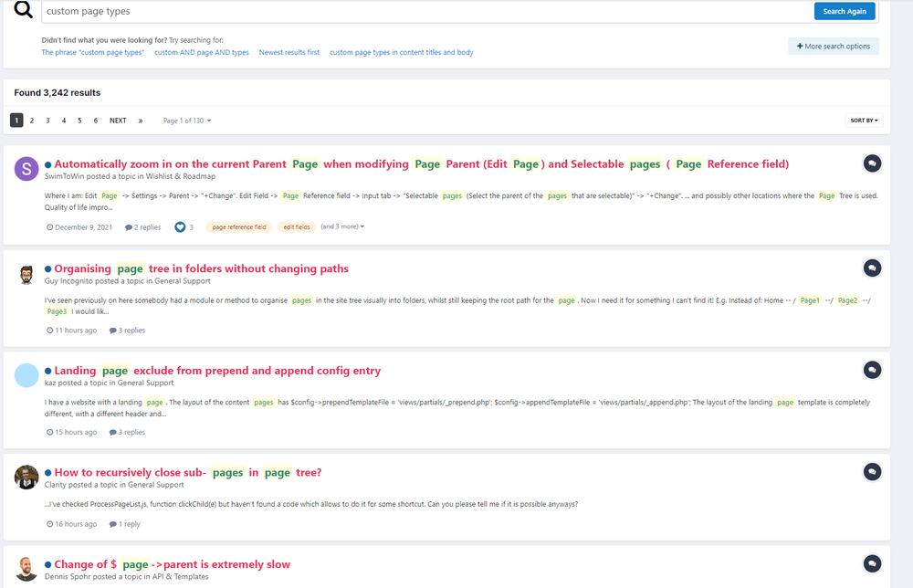Image resolution: width=913 pixels, height=588 pixels.
Task: Expand More search options
Action: click(x=834, y=46)
